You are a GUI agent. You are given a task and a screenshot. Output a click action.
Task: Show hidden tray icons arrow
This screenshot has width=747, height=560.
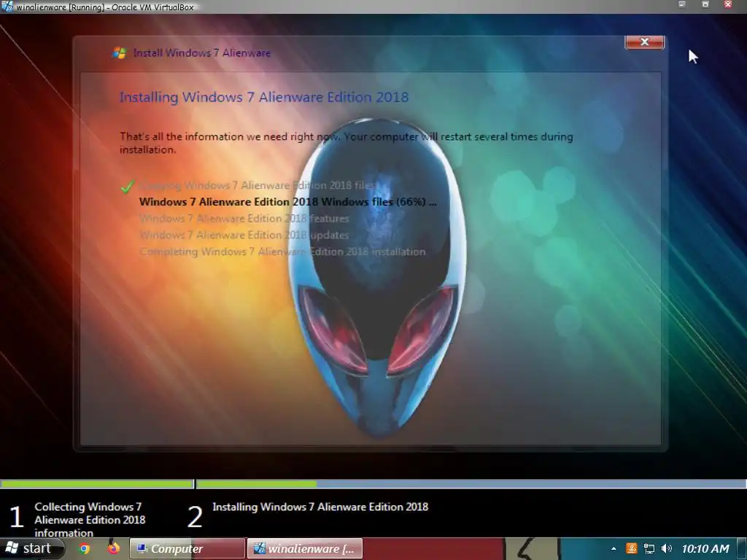pyautogui.click(x=614, y=548)
